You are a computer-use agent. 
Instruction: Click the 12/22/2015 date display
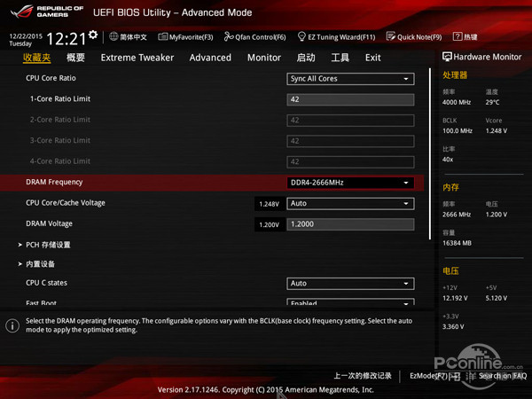point(26,36)
